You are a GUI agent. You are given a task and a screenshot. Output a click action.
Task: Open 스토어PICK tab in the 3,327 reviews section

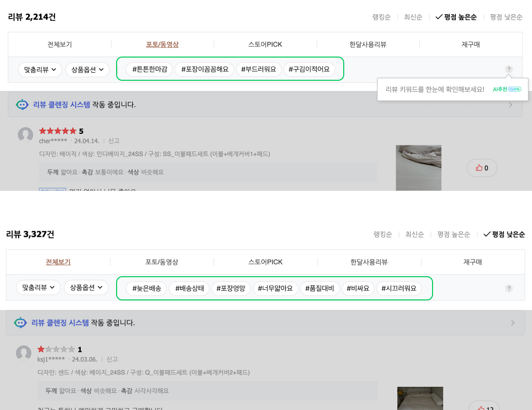[x=265, y=262]
